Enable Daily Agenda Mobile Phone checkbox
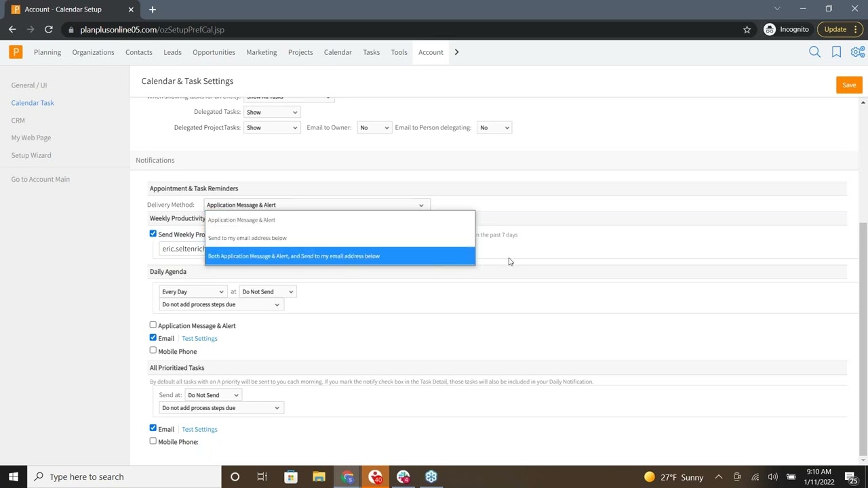The width and height of the screenshot is (868, 488). [153, 350]
